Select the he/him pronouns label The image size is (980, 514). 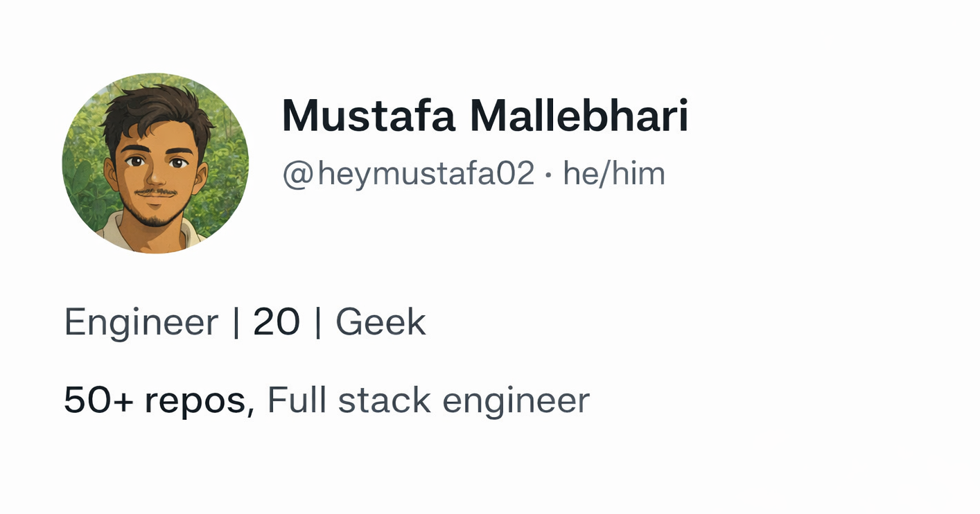(x=614, y=173)
